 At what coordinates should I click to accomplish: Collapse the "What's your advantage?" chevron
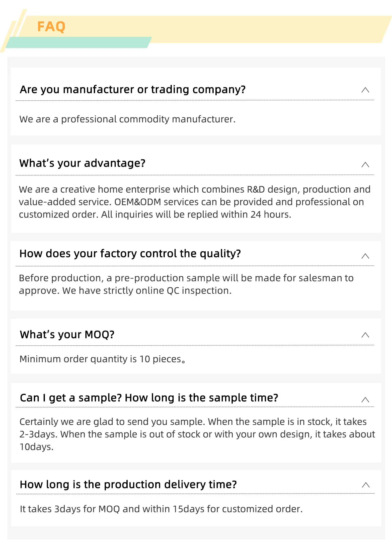coord(365,165)
